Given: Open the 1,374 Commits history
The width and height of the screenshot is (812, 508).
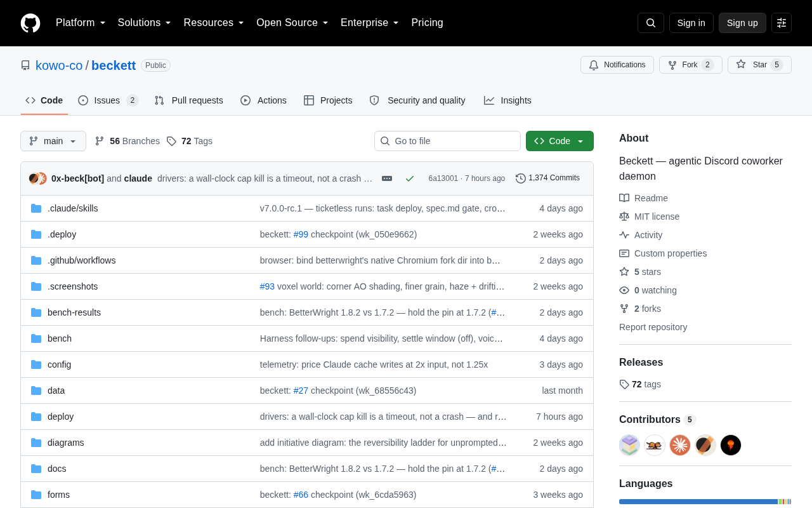Looking at the screenshot, I should pos(547,178).
